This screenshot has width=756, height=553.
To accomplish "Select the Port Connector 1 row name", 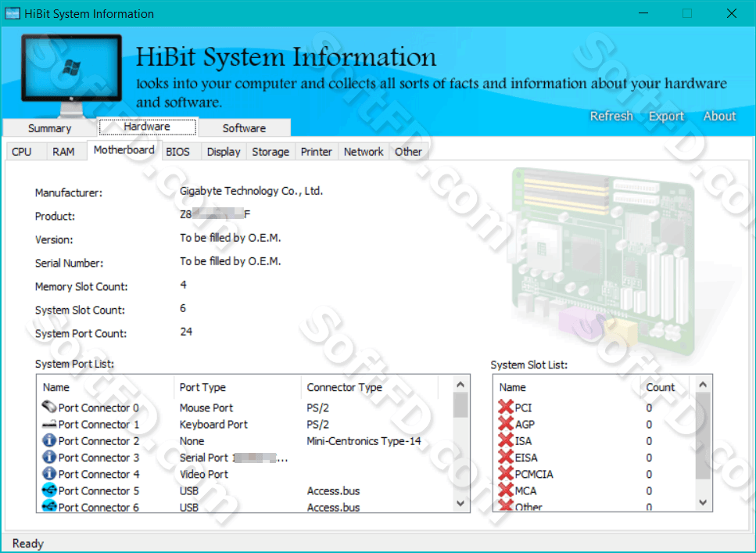I will click(x=99, y=425).
